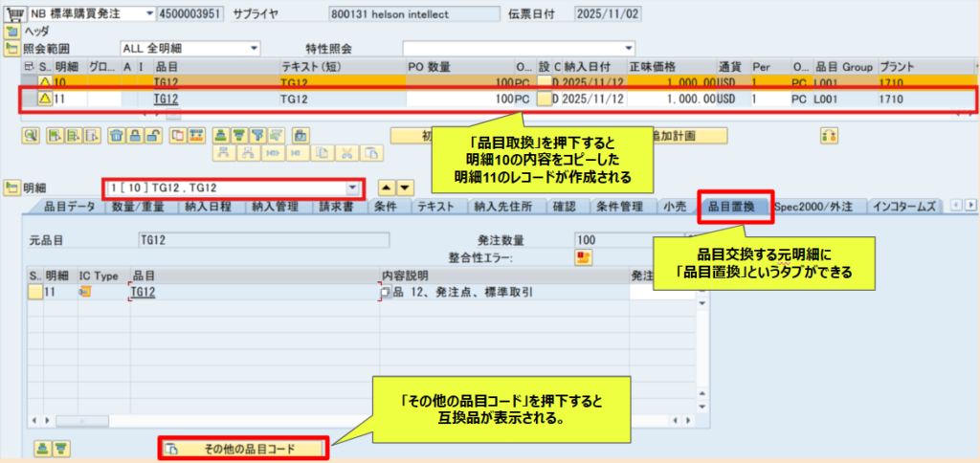Click the table configuration icon in header row

(x=28, y=66)
